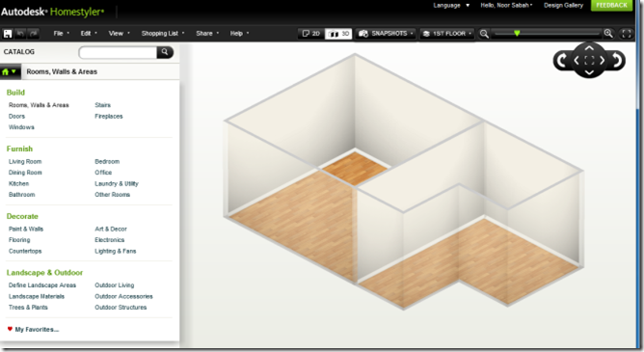Click the Save floppy disk icon
The image size is (644, 352).
(x=8, y=34)
